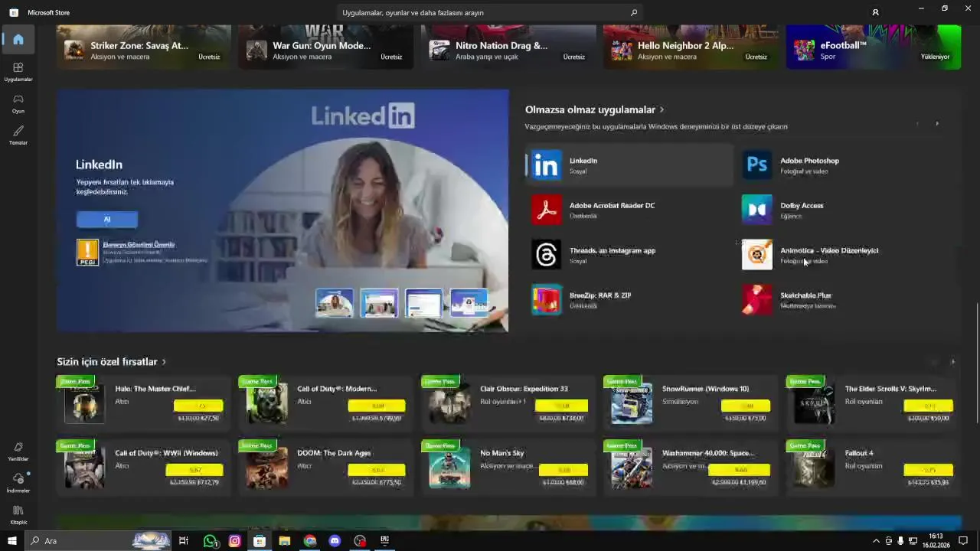This screenshot has width=980, height=551.
Task: Click the user profile icon
Action: click(875, 12)
